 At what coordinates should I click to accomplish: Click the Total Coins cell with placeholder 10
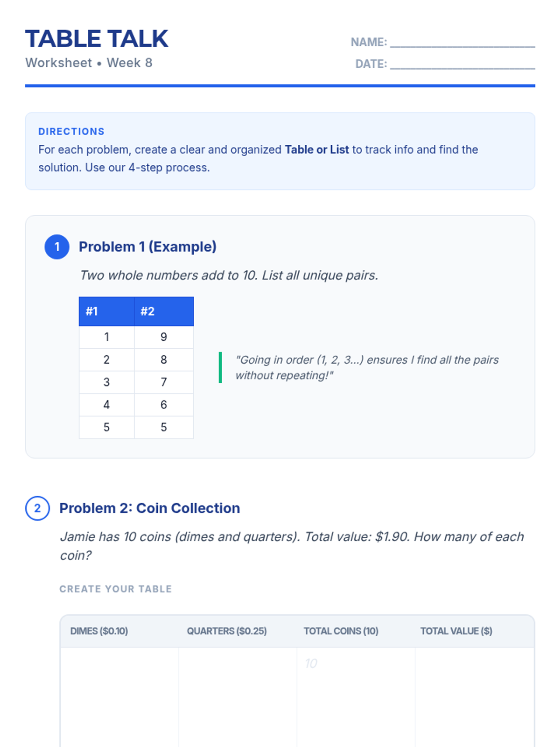click(356, 697)
